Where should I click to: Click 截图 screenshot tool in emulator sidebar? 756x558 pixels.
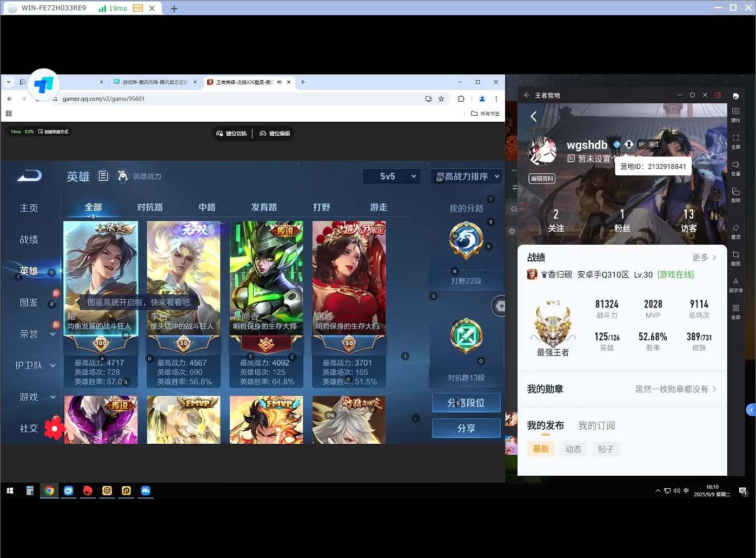(735, 258)
